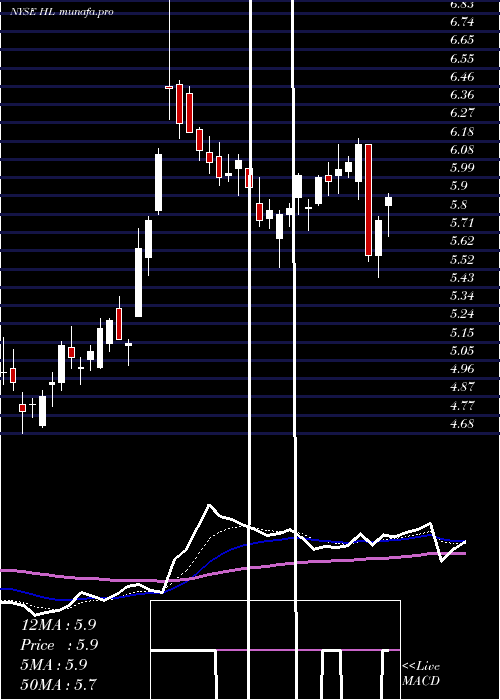500x700 pixels.
Task: Click the 5.43 price axis label
Action: click(x=462, y=278)
